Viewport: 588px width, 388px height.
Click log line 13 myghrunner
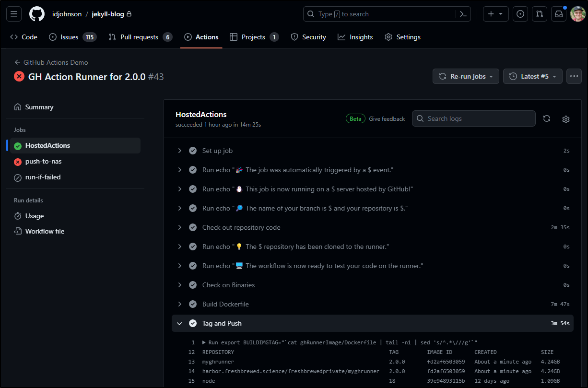coord(218,362)
